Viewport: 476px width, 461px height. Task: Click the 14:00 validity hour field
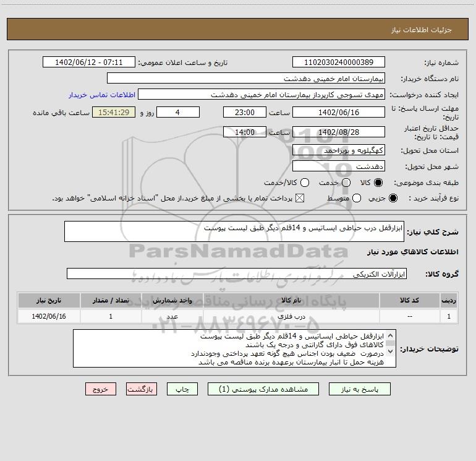click(245, 132)
